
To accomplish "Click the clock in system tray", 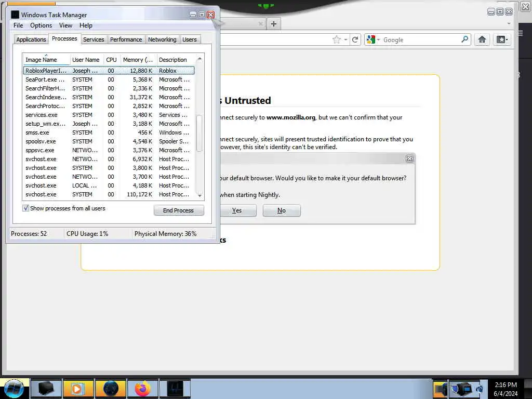I will click(x=506, y=389).
